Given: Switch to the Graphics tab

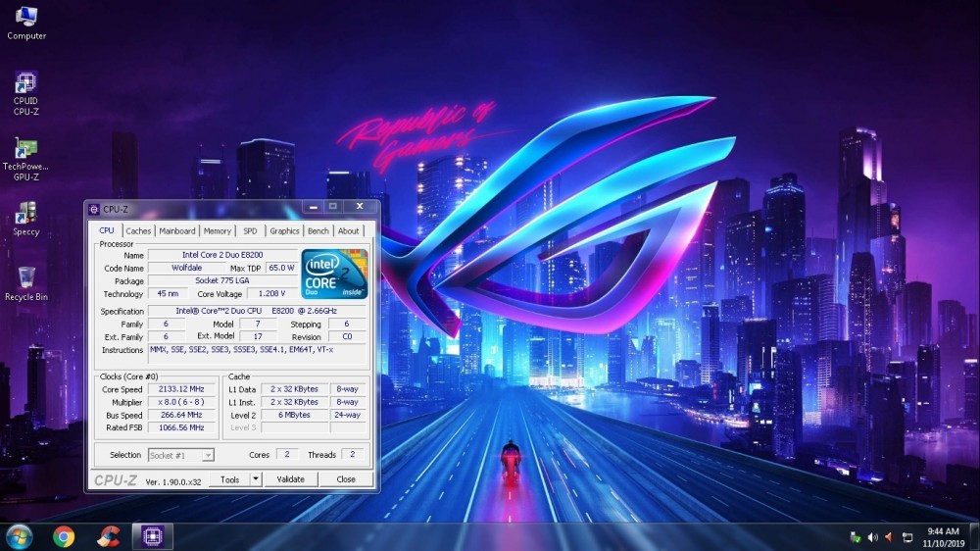Looking at the screenshot, I should [x=284, y=230].
